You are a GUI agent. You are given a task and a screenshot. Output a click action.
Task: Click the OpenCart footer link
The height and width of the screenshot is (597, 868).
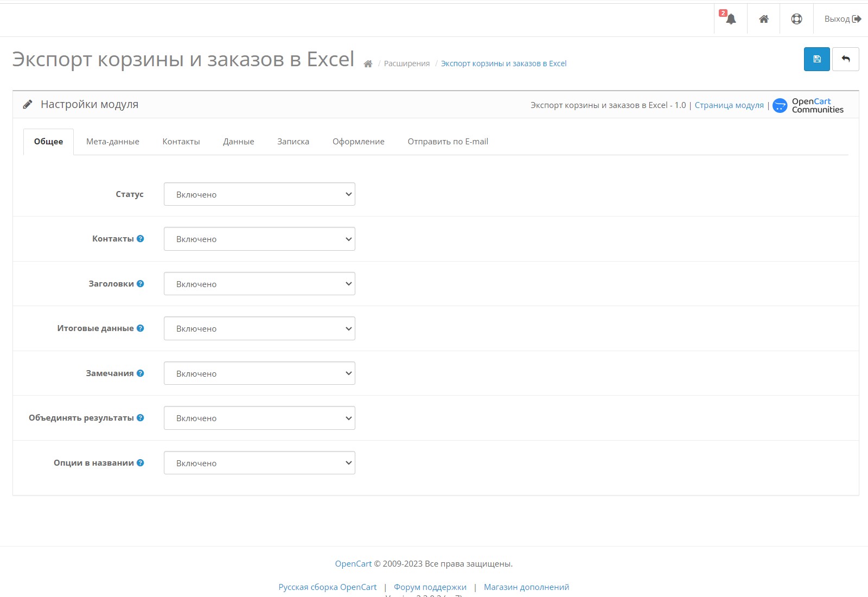pyautogui.click(x=353, y=564)
